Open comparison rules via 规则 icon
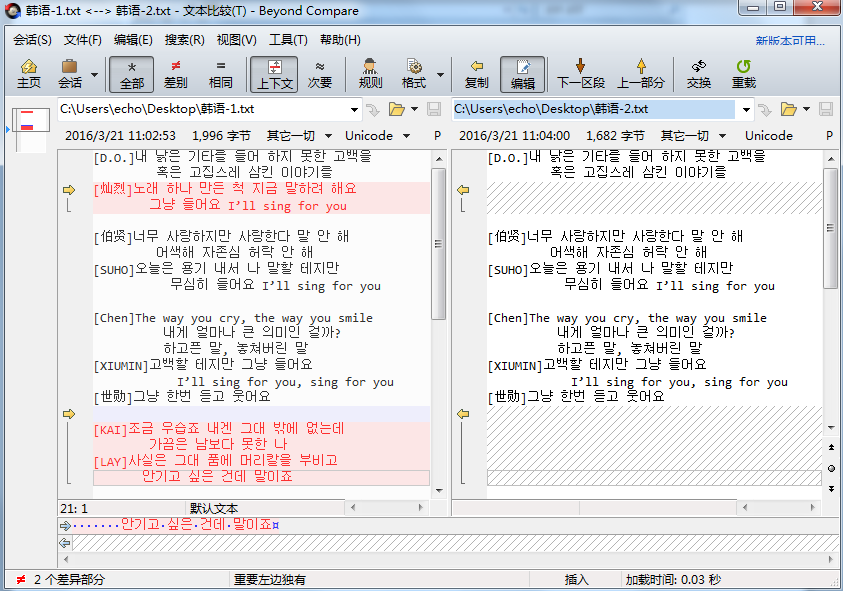843x591 pixels. point(370,74)
